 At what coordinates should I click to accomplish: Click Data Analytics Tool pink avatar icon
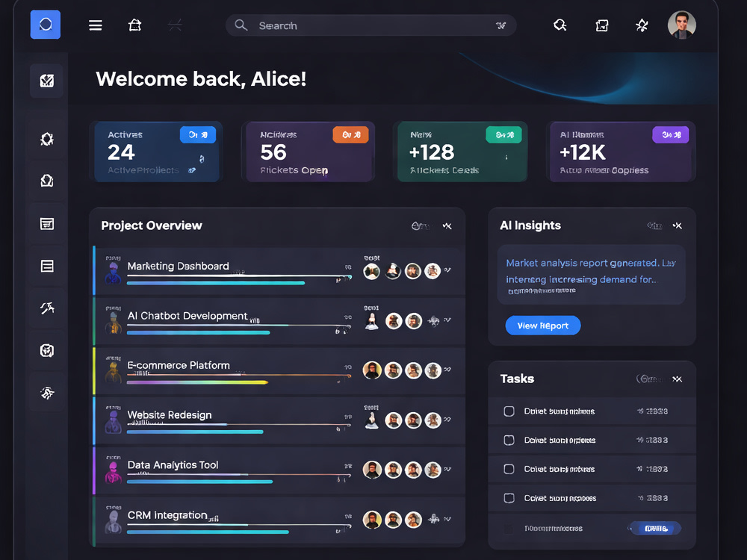pos(113,472)
